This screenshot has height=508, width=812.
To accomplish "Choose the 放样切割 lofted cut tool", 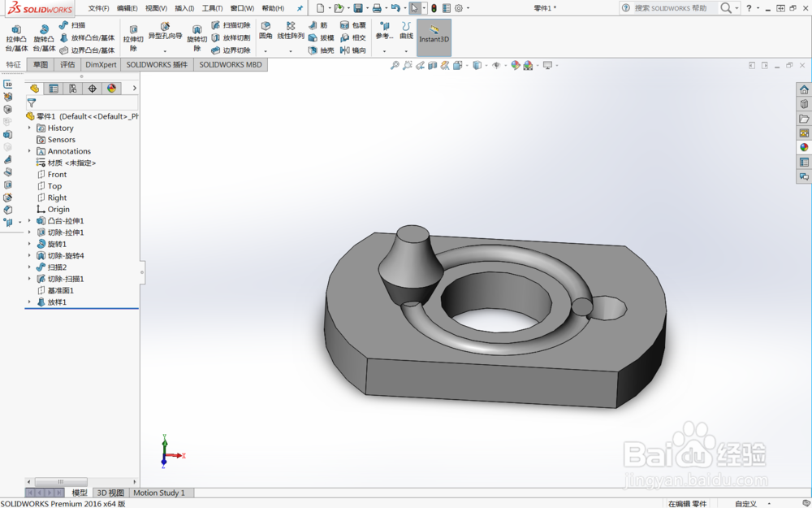I will coord(231,38).
